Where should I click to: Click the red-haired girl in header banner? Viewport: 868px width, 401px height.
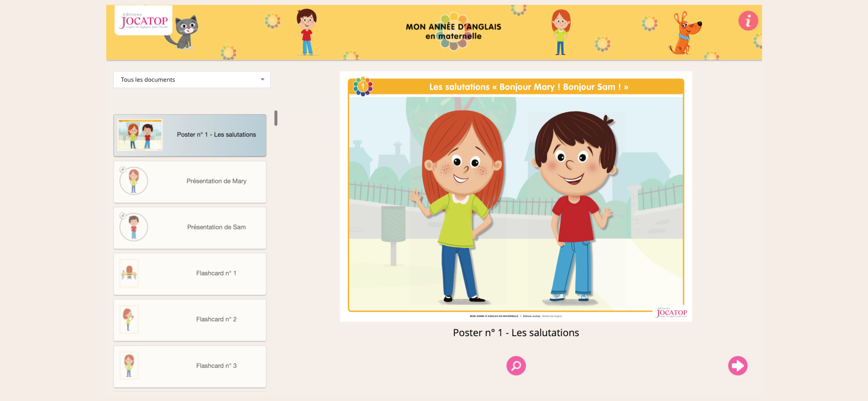(x=560, y=32)
